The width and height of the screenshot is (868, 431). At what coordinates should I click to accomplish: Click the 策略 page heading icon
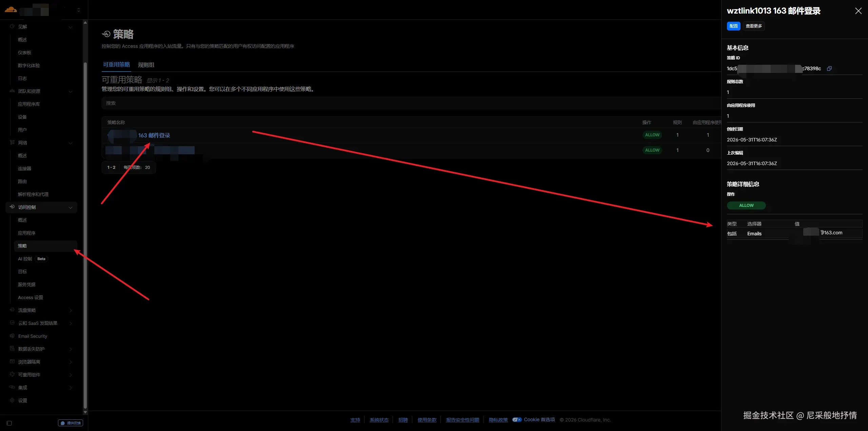[106, 34]
